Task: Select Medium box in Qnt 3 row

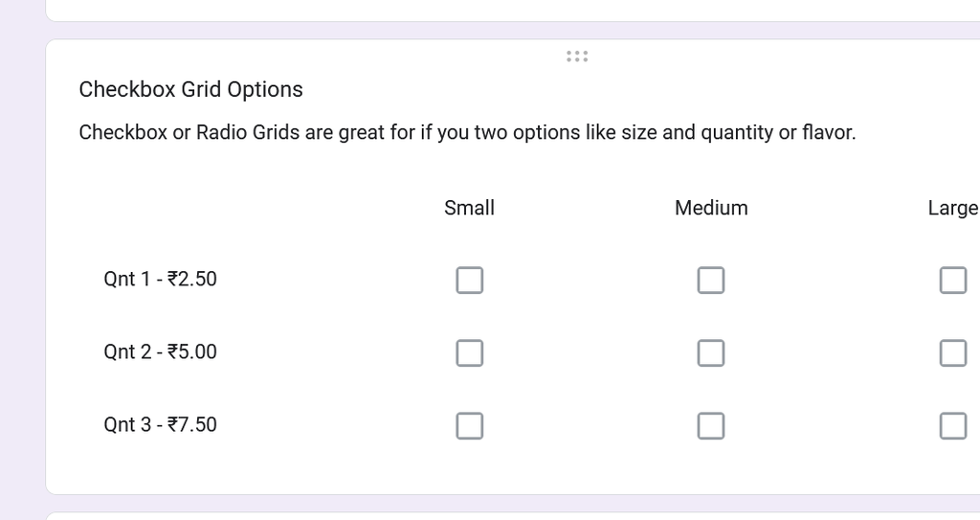Action: coord(710,425)
